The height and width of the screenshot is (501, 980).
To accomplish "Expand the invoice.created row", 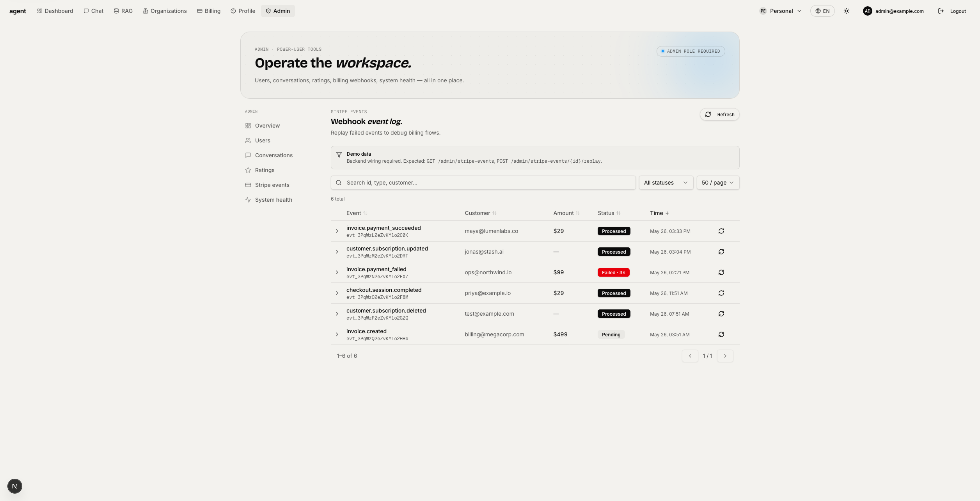I will click(337, 334).
